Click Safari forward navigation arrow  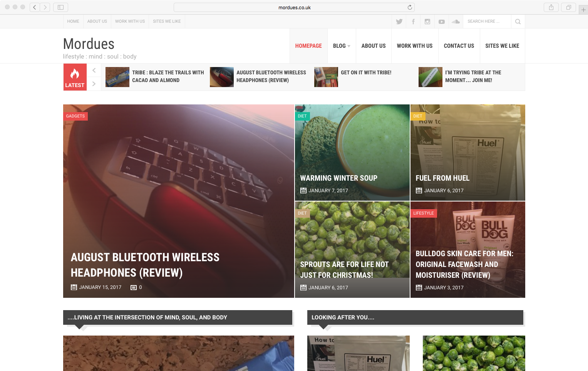click(45, 7)
